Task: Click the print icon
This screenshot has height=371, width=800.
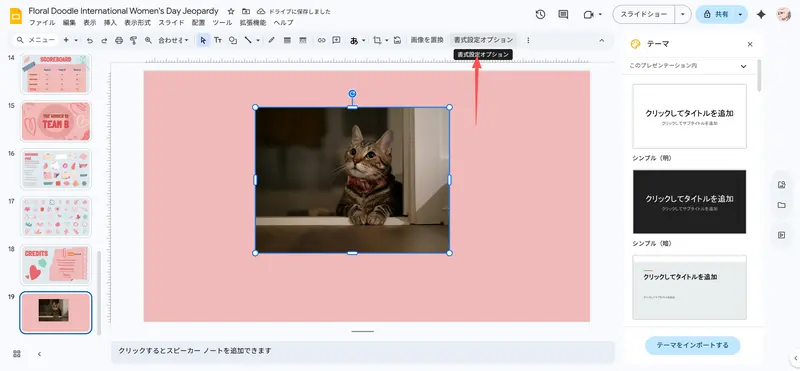Action: pos(119,40)
